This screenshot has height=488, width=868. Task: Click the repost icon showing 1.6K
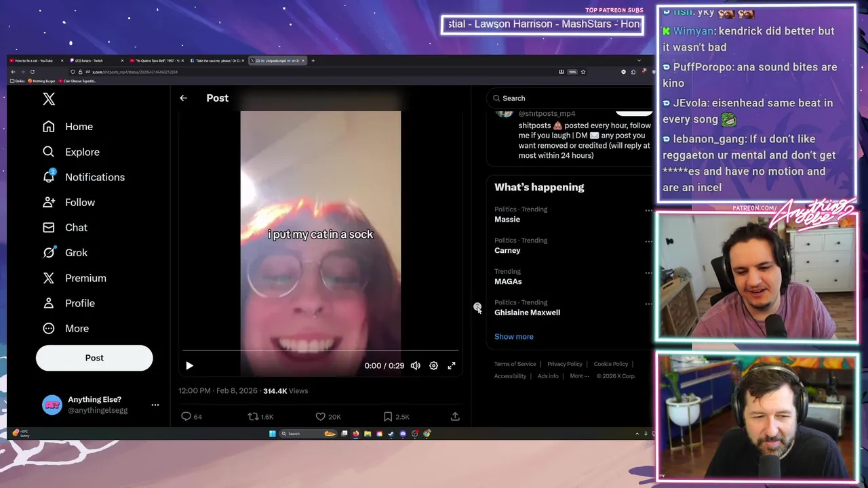tap(253, 416)
